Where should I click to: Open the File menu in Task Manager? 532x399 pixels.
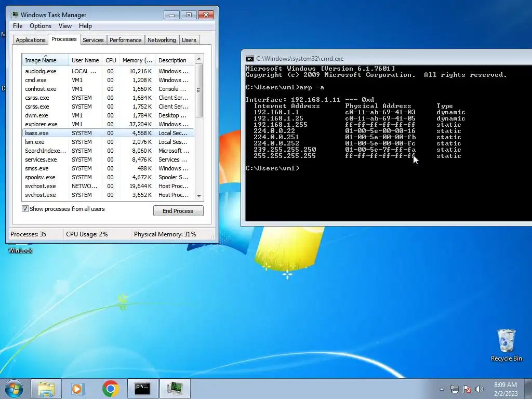18,26
